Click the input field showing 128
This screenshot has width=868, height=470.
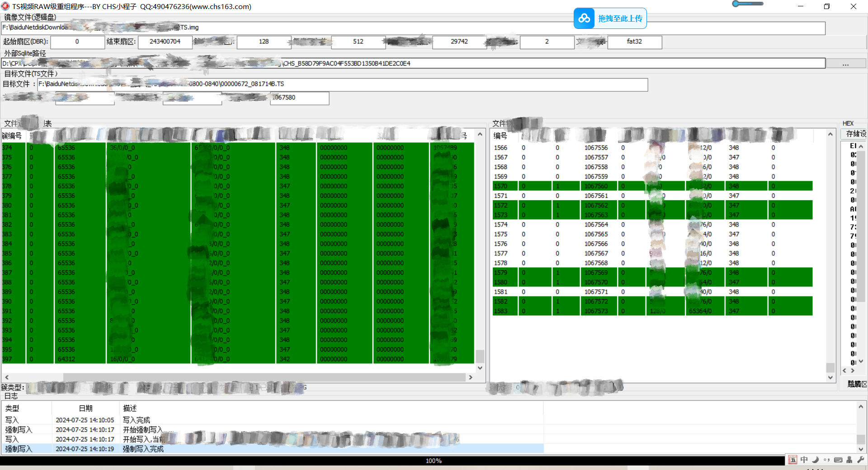point(264,42)
